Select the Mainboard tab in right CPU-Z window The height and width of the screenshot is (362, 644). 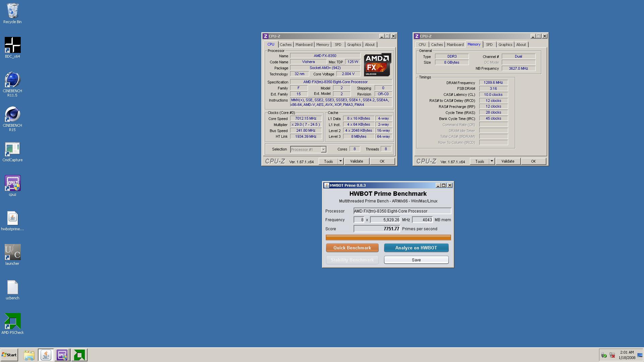tap(455, 45)
